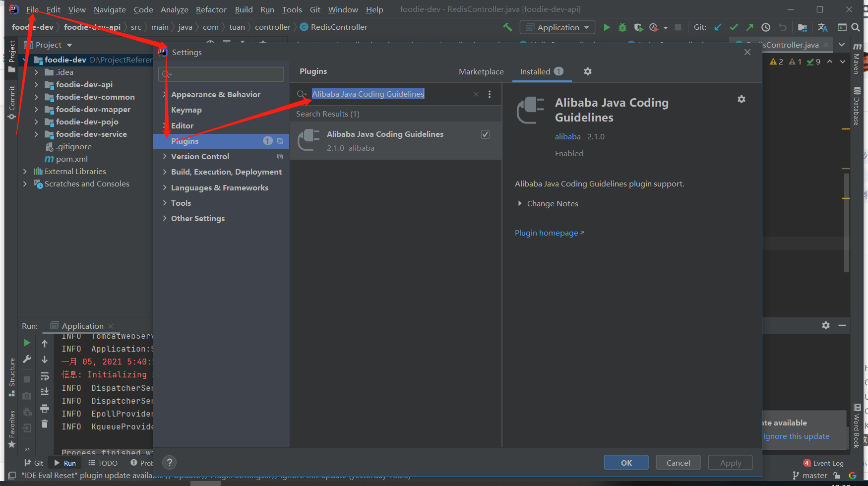Viewport: 868px width, 486px height.
Task: Expand Change Notes disclosure
Action: click(x=520, y=204)
